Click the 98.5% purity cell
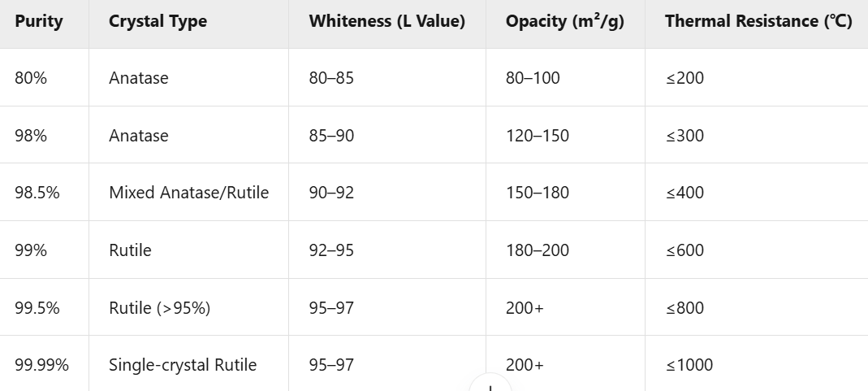 click(37, 193)
